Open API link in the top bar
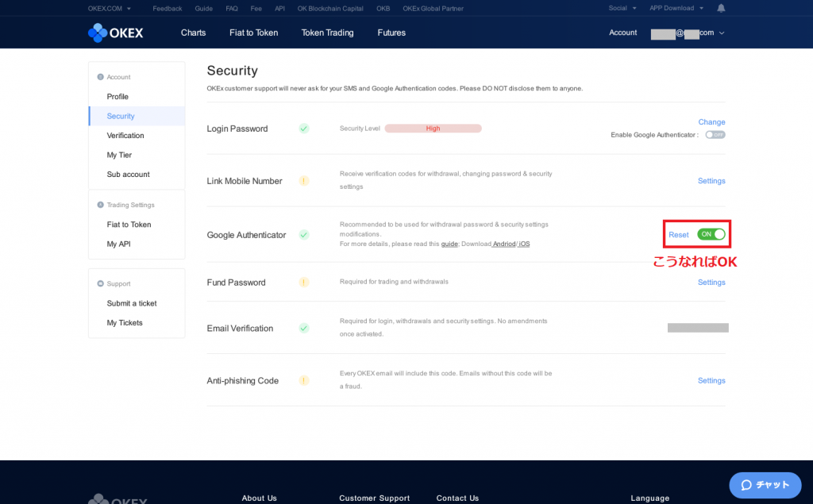 [280, 8]
